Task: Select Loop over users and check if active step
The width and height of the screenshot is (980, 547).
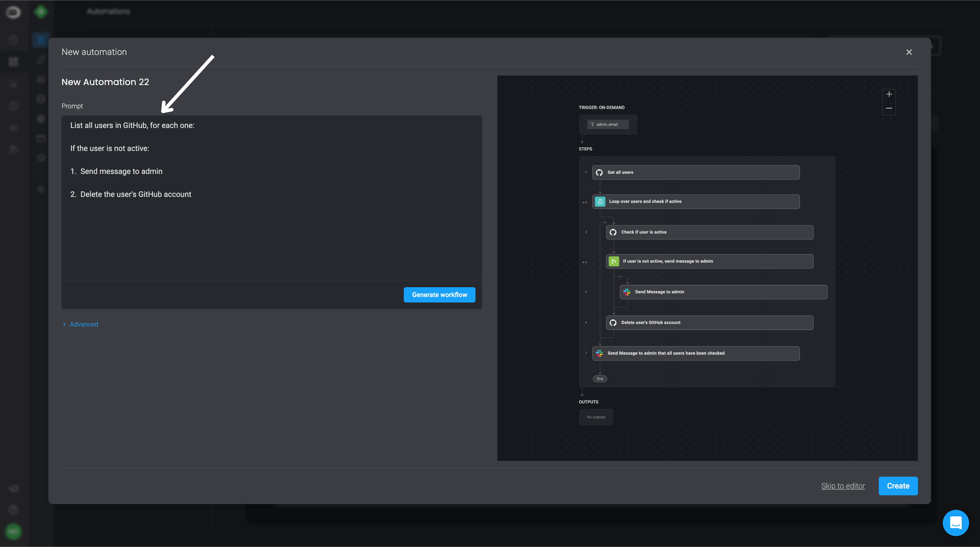Action: pos(696,202)
